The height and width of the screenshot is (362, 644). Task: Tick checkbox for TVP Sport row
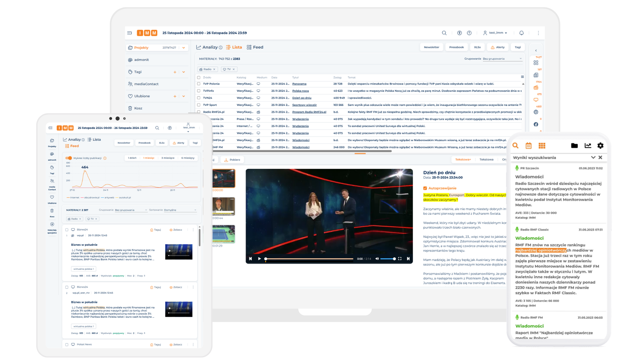pyautogui.click(x=199, y=105)
